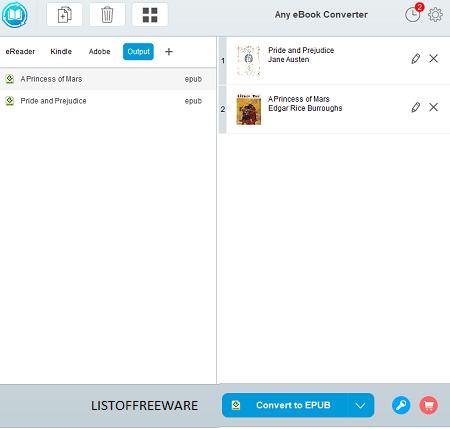450x429 pixels.
Task: Click Jane Austen author text
Action: click(289, 60)
